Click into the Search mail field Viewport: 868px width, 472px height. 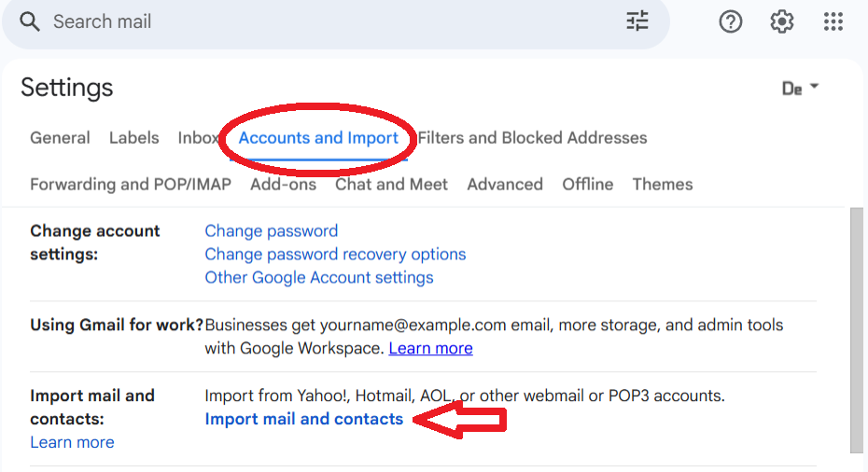(332, 22)
